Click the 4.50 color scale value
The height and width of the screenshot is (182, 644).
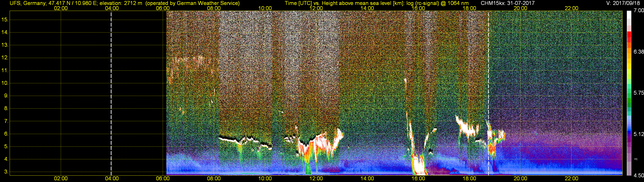[638, 175]
